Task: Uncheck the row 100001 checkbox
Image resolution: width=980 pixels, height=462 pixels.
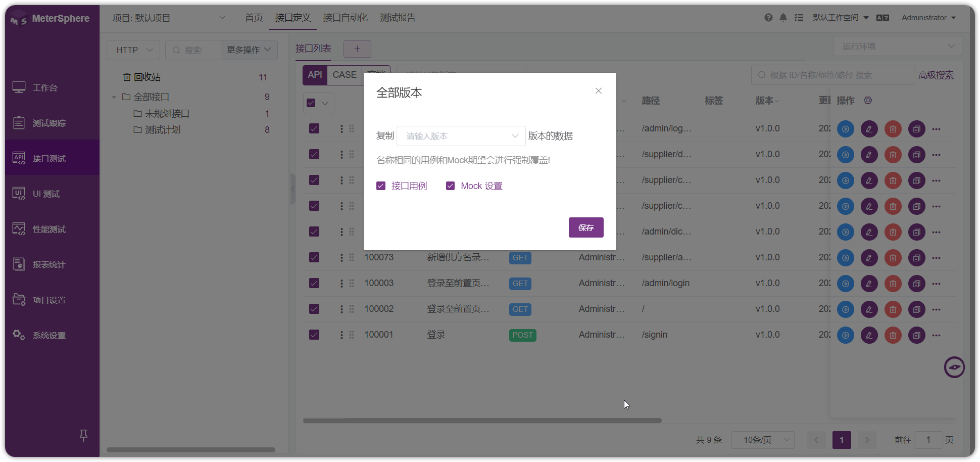Action: click(314, 335)
